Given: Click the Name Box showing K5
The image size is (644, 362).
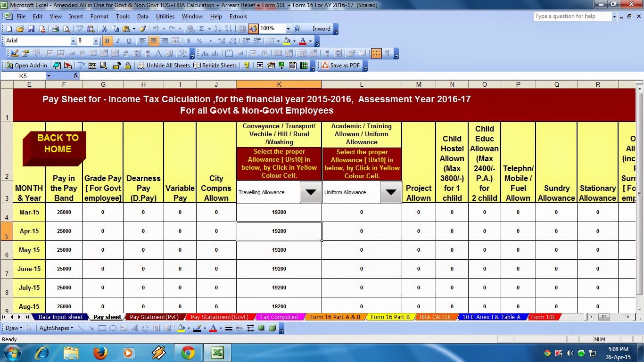Looking at the screenshot, I should coord(26,75).
